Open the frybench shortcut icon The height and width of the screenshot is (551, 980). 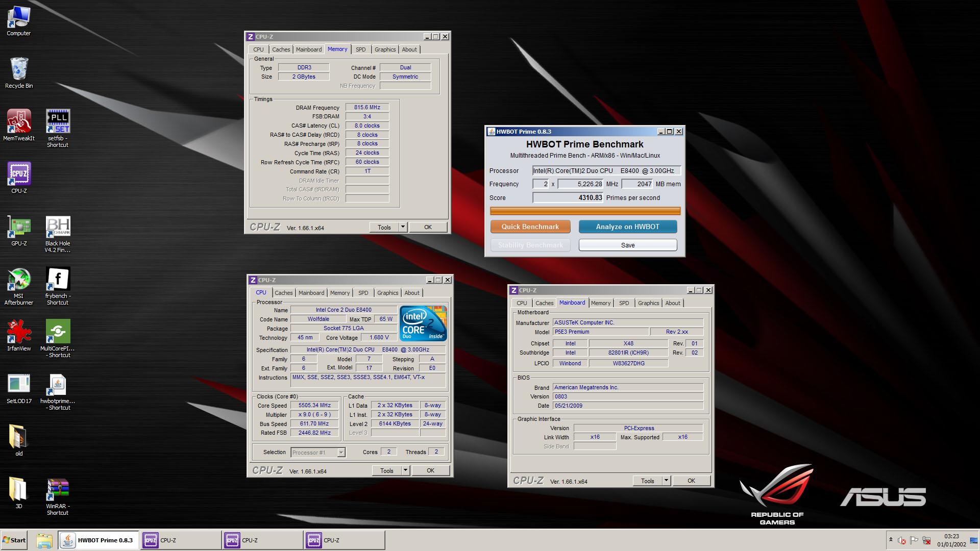tap(58, 286)
